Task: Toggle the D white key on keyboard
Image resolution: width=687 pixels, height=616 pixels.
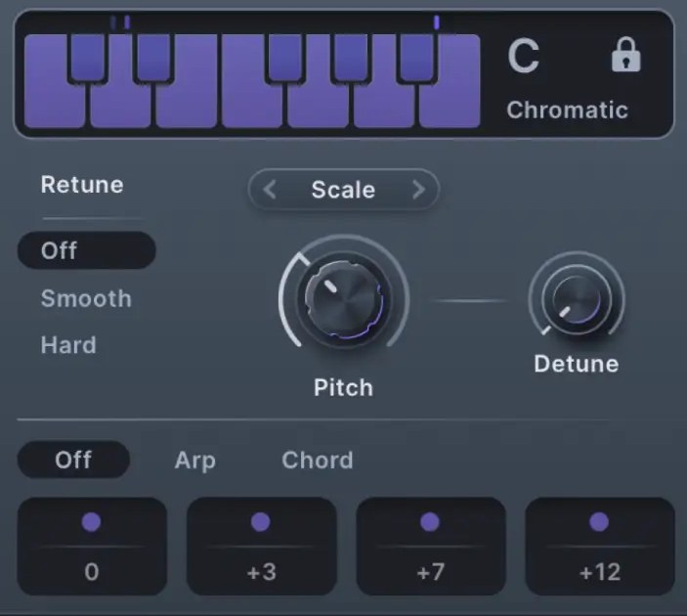Action: tap(120, 106)
